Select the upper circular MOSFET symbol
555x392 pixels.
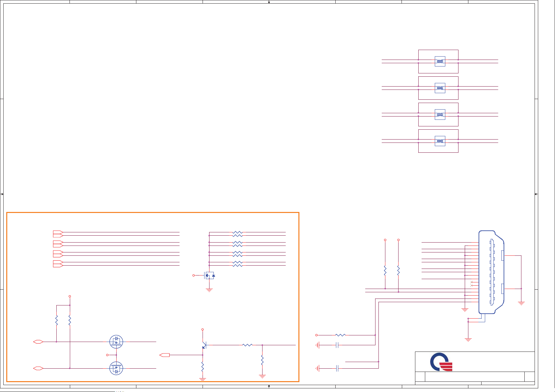click(116, 342)
